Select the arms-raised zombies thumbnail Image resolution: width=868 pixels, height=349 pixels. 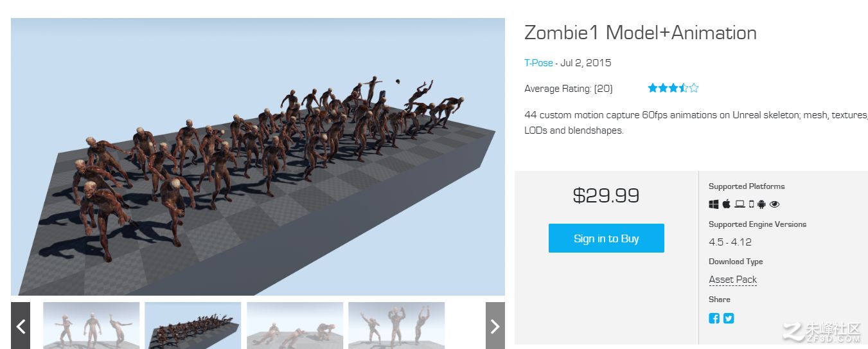(396, 326)
